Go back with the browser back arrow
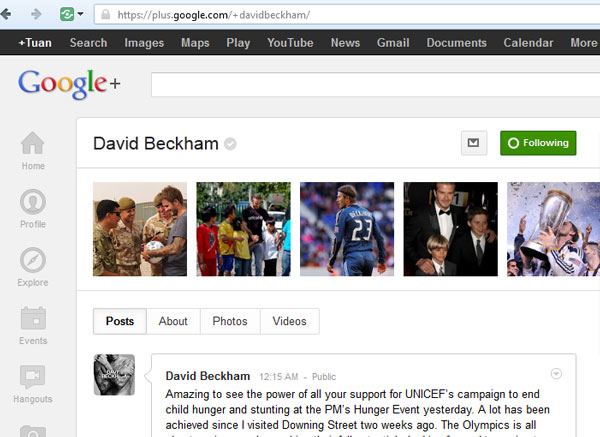600x437 pixels. (x=5, y=14)
